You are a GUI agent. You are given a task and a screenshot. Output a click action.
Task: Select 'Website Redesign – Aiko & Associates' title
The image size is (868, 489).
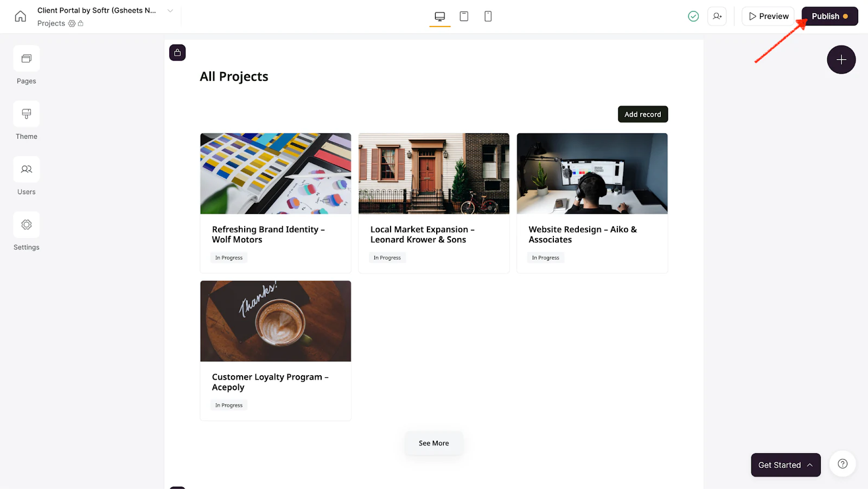(583, 235)
